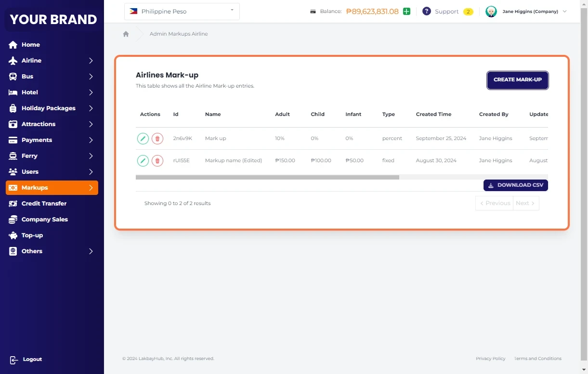
Task: Open Credit Transfer in sidebar
Action: pos(44,204)
